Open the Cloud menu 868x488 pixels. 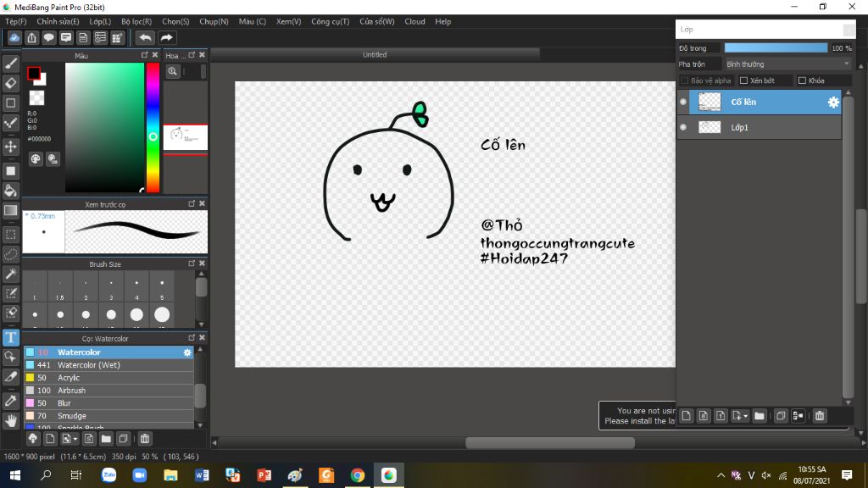tap(415, 21)
